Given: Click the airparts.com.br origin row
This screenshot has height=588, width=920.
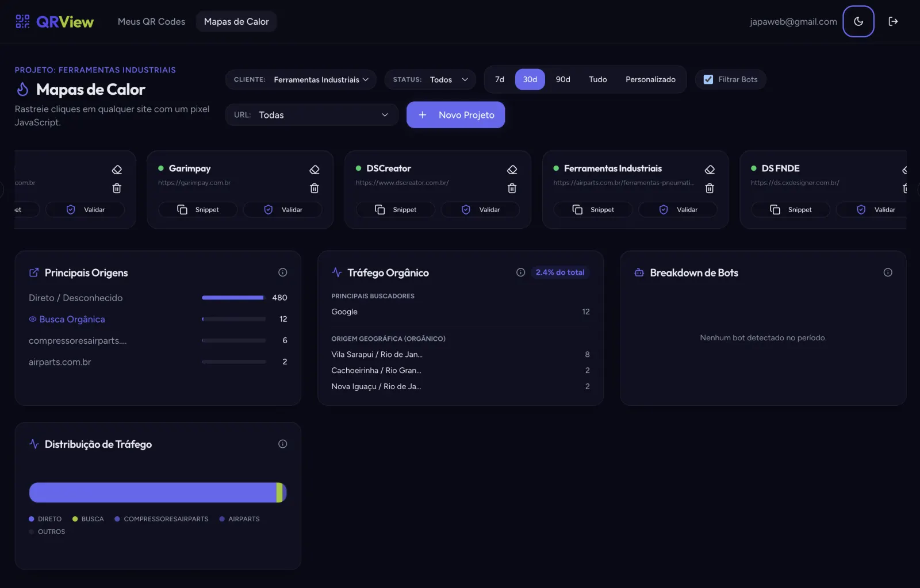Looking at the screenshot, I should [x=158, y=362].
